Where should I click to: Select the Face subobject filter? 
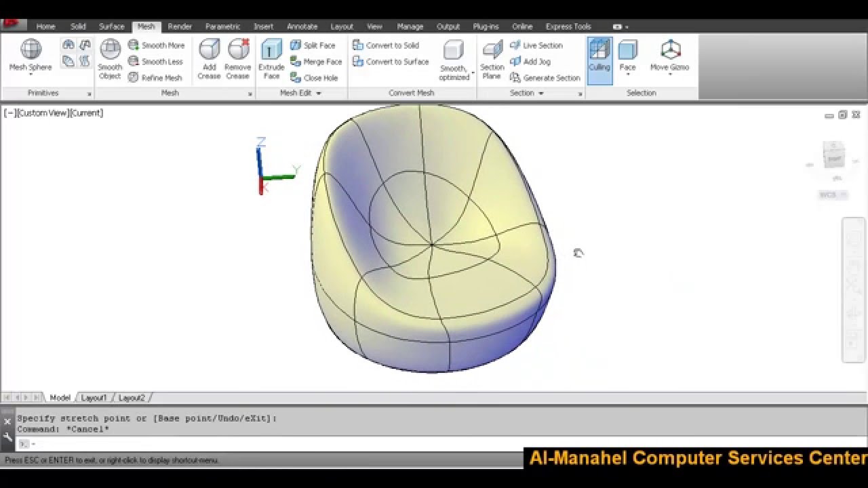628,56
